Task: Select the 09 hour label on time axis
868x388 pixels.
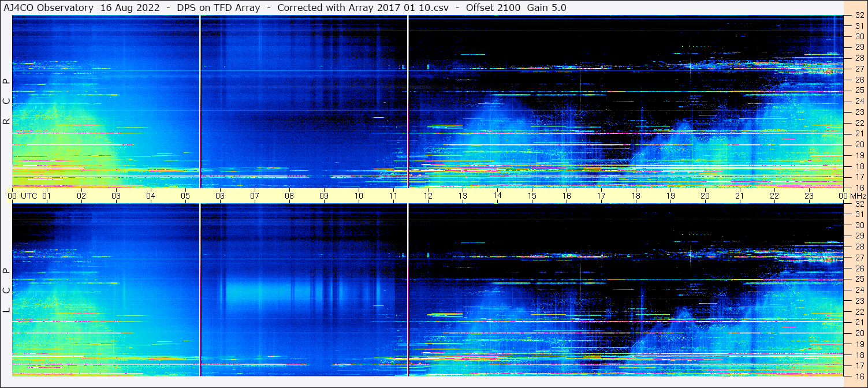Action: pos(323,196)
